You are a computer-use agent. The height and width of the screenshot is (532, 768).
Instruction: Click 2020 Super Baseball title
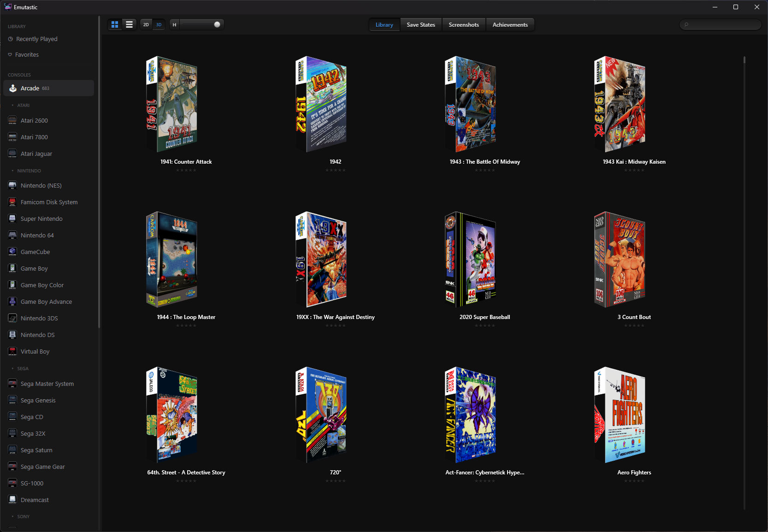(485, 317)
